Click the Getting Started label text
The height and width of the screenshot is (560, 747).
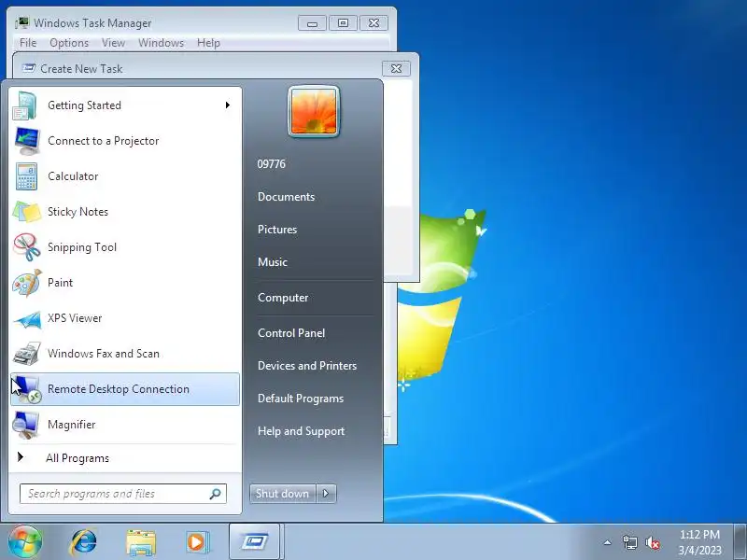pos(84,105)
